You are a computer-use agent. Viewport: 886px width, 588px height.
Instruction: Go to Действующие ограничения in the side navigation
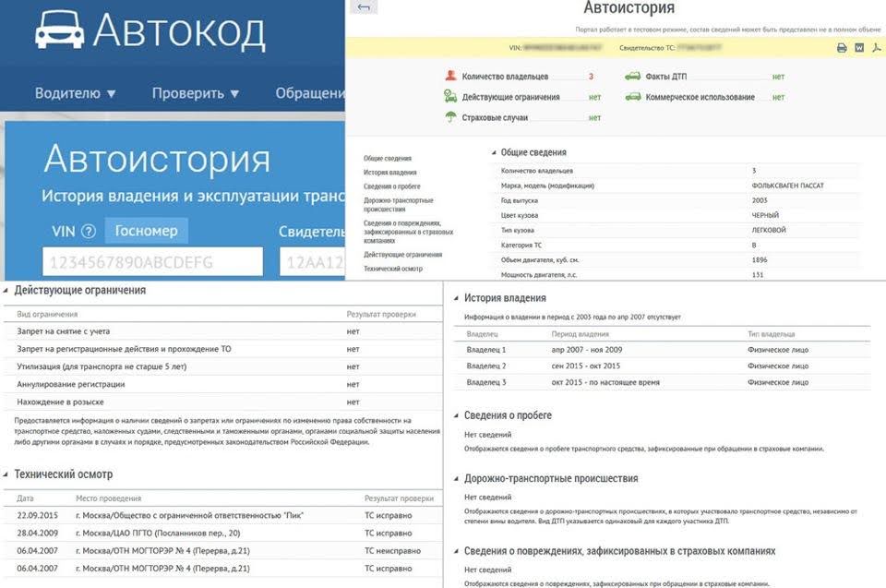pos(403,255)
